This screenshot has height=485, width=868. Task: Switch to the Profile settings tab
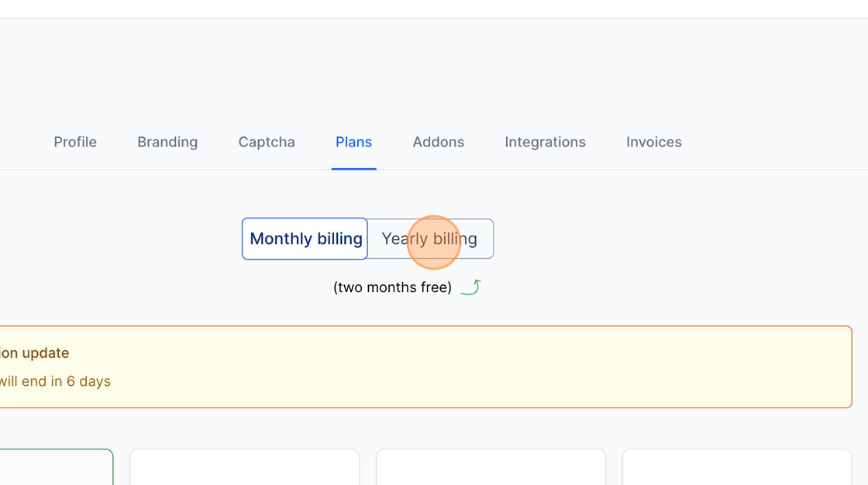pyautogui.click(x=74, y=142)
